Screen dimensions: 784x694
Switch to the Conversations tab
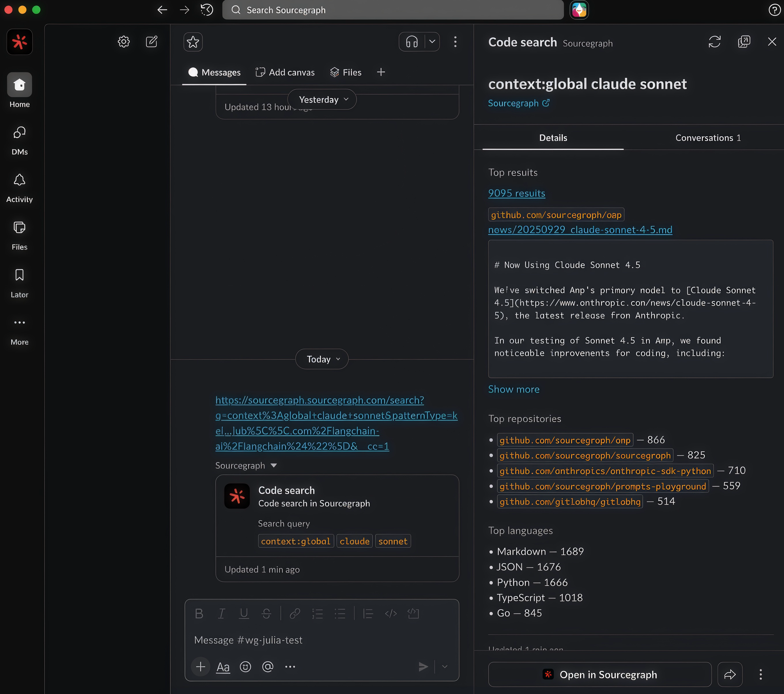pyautogui.click(x=708, y=137)
